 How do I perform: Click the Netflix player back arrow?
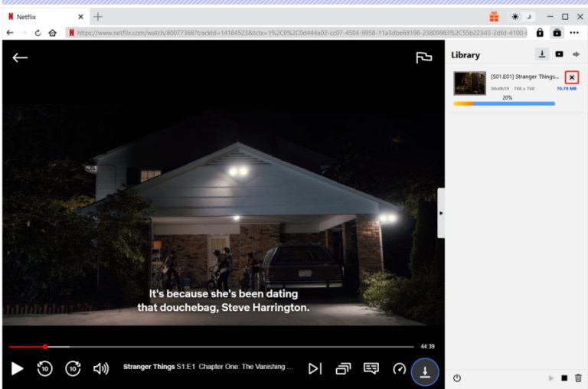20,57
